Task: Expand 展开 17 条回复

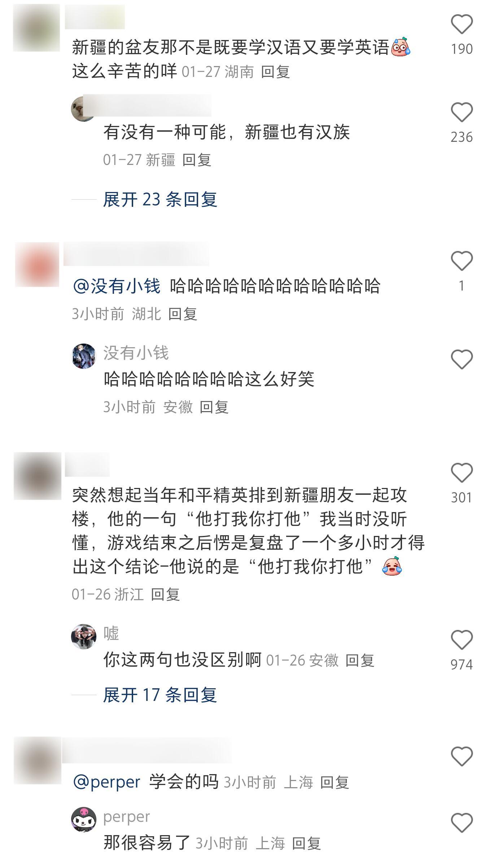Action: click(160, 695)
